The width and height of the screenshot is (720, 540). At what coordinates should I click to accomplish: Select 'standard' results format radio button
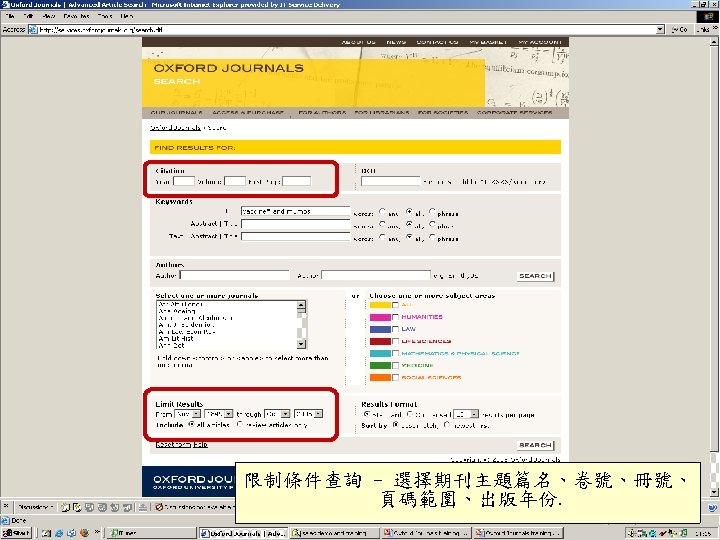point(366,414)
